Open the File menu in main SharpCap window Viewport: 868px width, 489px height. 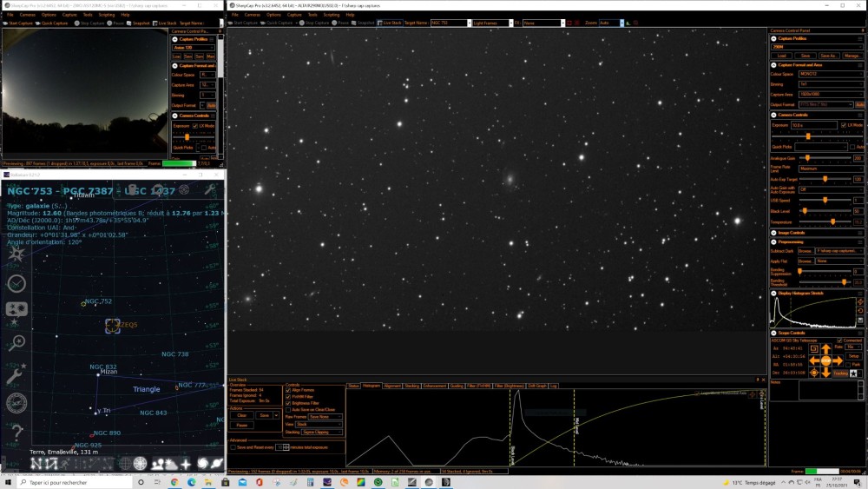pos(235,15)
